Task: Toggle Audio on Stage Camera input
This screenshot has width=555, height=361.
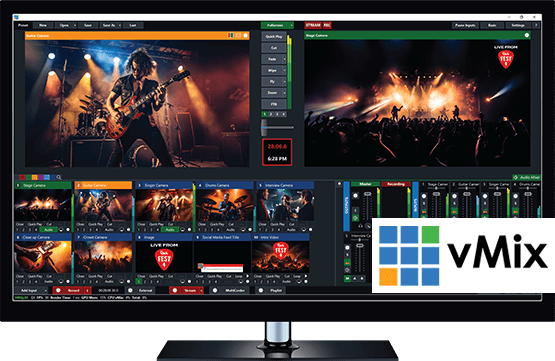Action: pyautogui.click(x=48, y=230)
